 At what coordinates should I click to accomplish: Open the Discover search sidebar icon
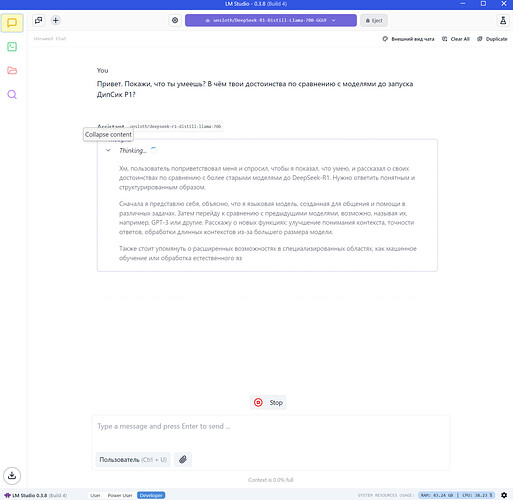tap(12, 94)
